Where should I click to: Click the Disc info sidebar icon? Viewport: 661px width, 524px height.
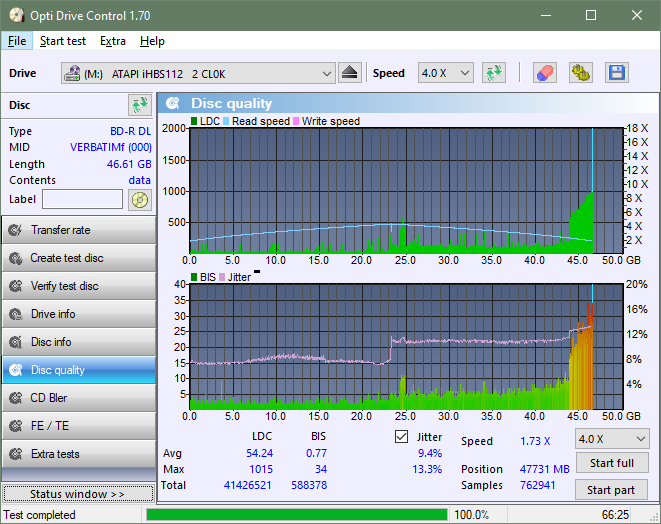tap(16, 342)
